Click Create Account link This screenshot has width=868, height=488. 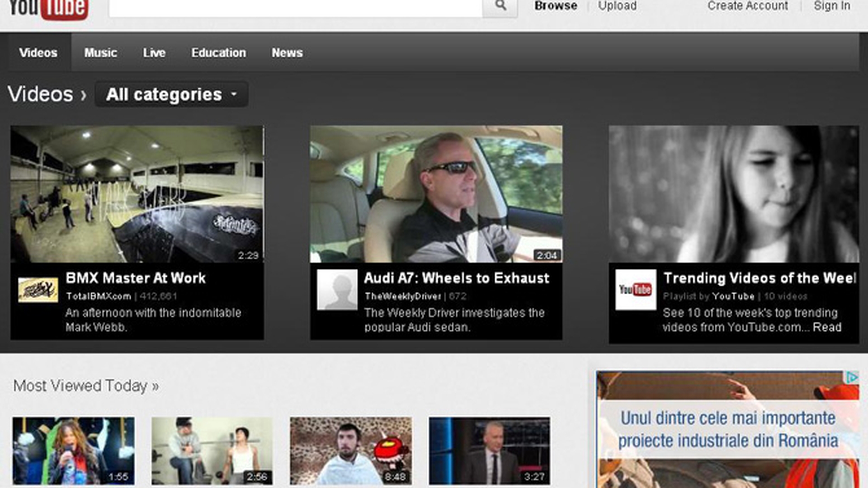point(748,6)
